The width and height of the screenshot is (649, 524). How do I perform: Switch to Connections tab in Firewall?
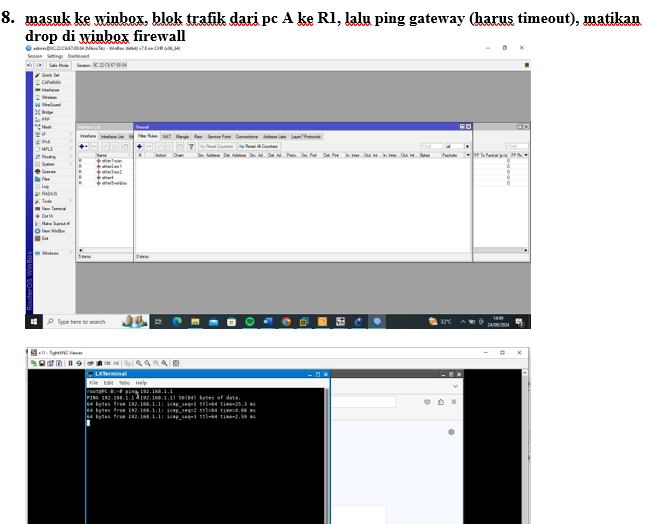coord(247,137)
